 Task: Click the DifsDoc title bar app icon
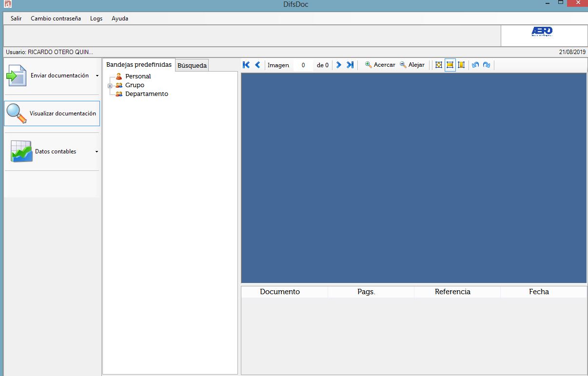click(x=7, y=4)
